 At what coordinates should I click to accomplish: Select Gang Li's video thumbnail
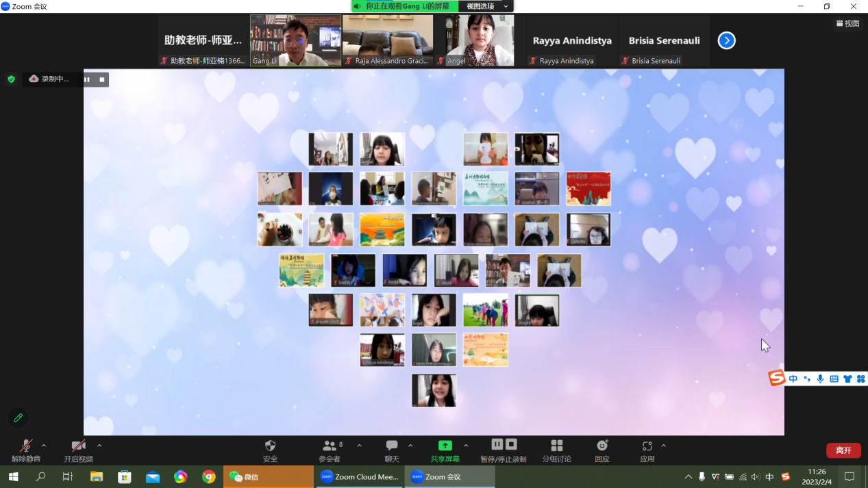click(x=295, y=40)
